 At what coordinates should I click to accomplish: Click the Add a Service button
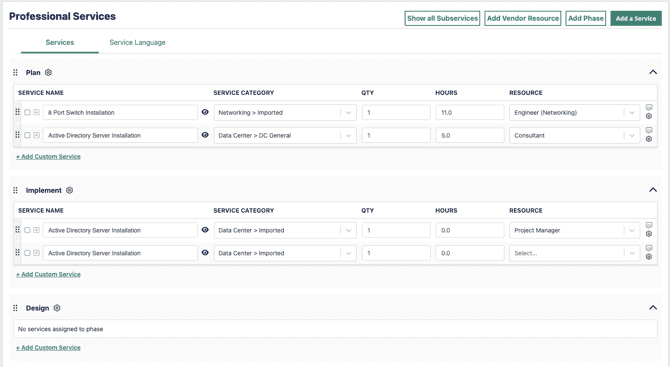[636, 18]
